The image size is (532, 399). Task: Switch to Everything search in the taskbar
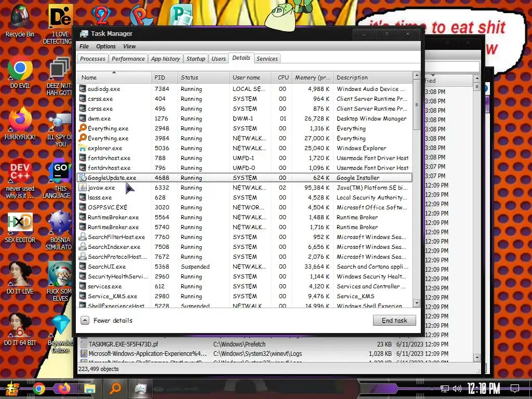[115, 389]
